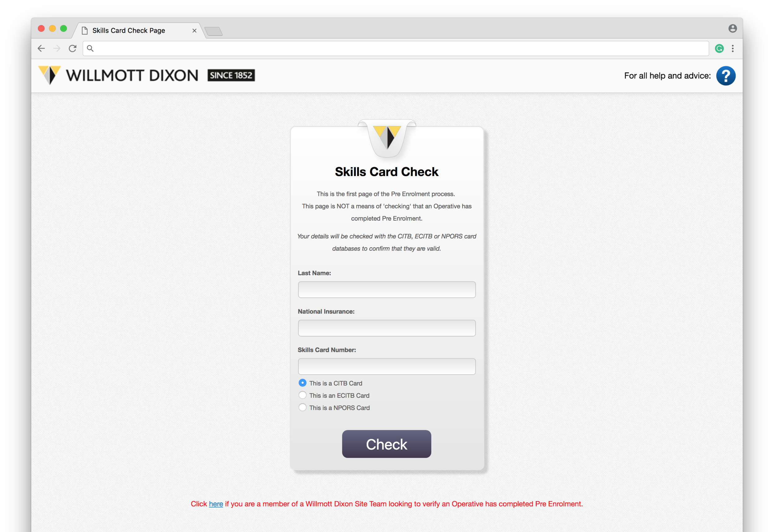Click the browser forward arrow
This screenshot has width=774, height=532.
point(57,49)
